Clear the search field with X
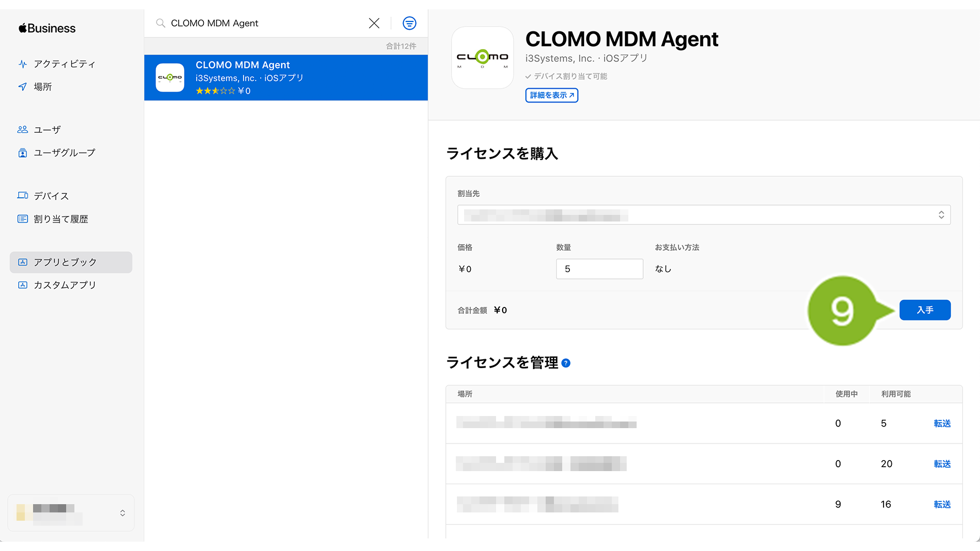980x551 pixels. point(374,23)
